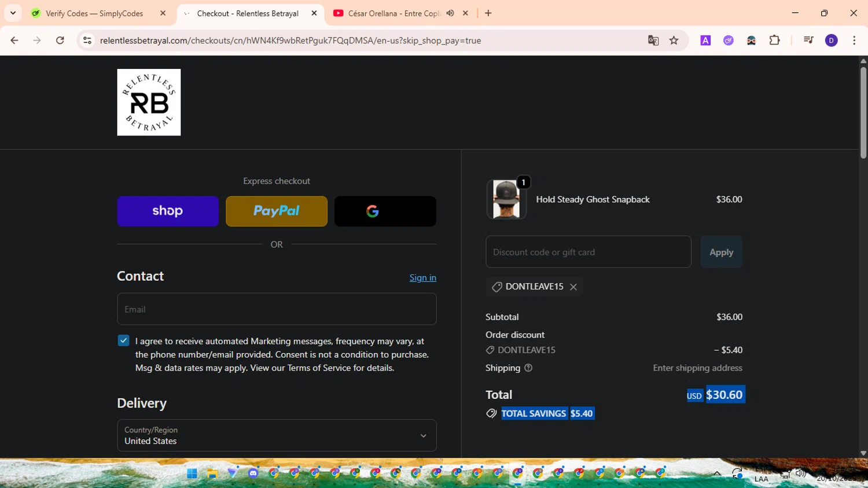Remove the DONTLEAVE15 discount code
Screen dimensions: 868x488
point(573,287)
